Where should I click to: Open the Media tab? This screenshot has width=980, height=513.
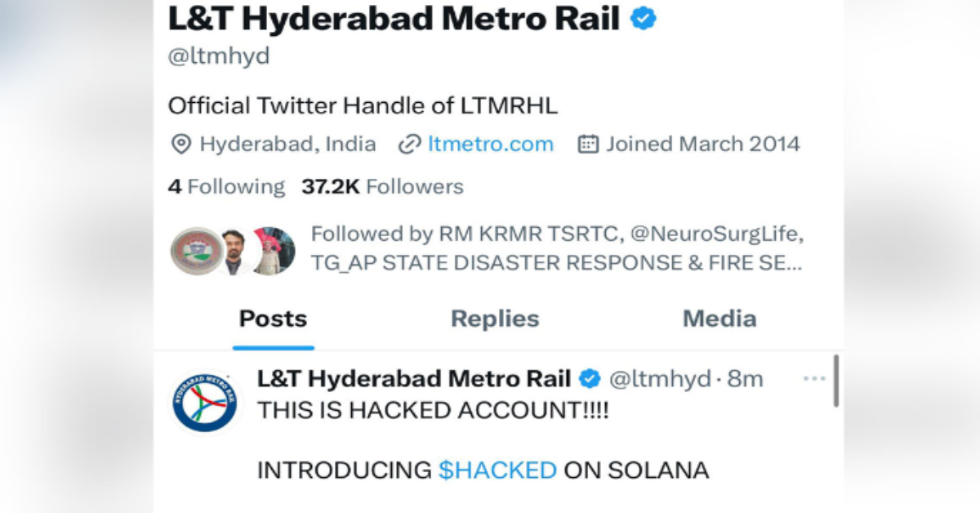[x=719, y=319]
